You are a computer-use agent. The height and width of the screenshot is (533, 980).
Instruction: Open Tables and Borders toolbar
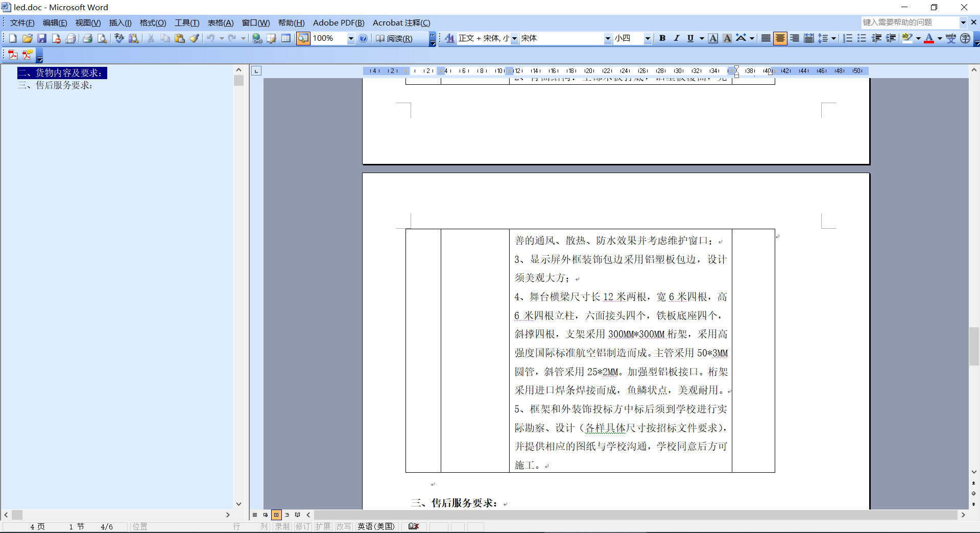tap(272, 38)
